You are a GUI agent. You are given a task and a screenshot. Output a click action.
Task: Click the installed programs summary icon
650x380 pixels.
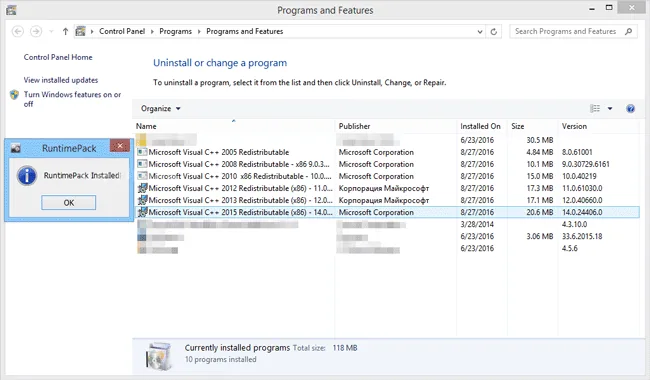pyautogui.click(x=159, y=356)
